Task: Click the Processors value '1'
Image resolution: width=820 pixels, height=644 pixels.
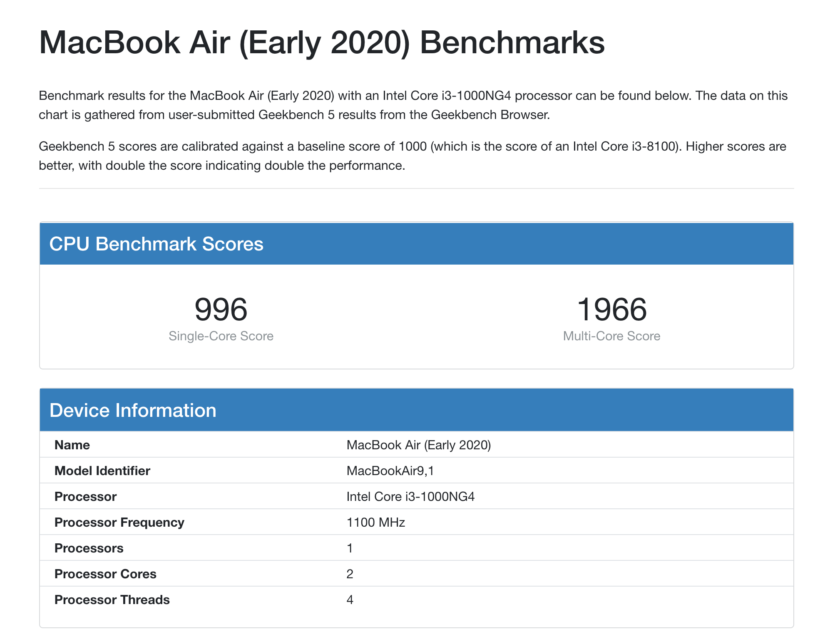Action: pyautogui.click(x=350, y=548)
